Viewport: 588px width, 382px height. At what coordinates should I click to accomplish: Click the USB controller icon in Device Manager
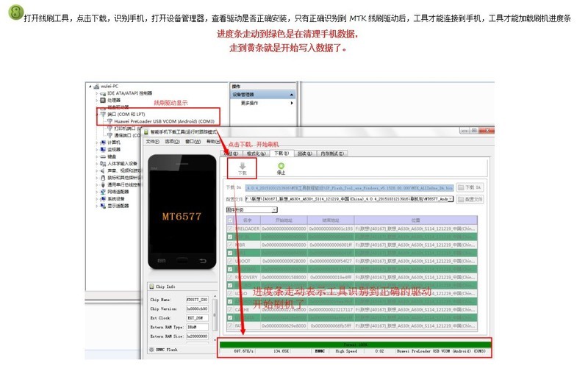(103, 184)
